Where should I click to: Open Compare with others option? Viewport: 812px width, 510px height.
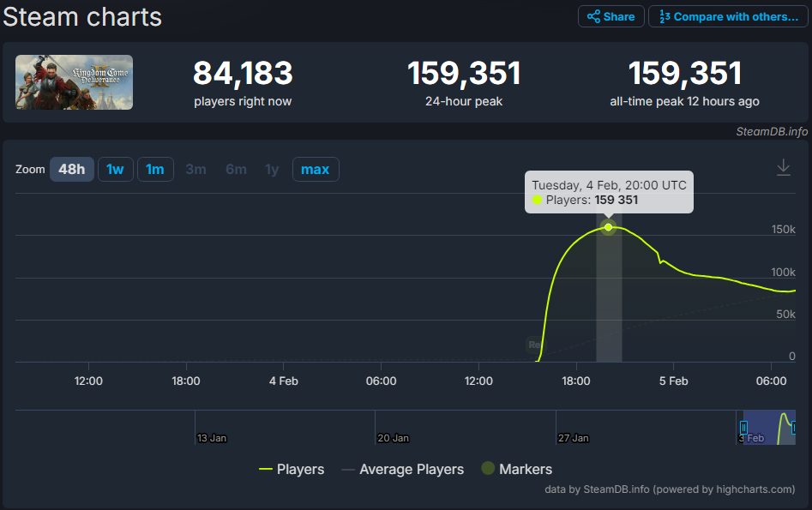(728, 16)
